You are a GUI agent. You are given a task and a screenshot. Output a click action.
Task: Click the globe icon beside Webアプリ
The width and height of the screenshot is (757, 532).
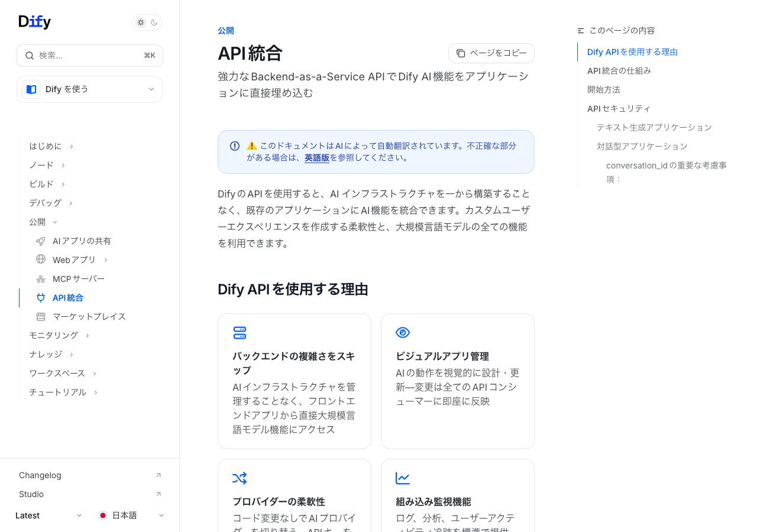[x=41, y=259]
